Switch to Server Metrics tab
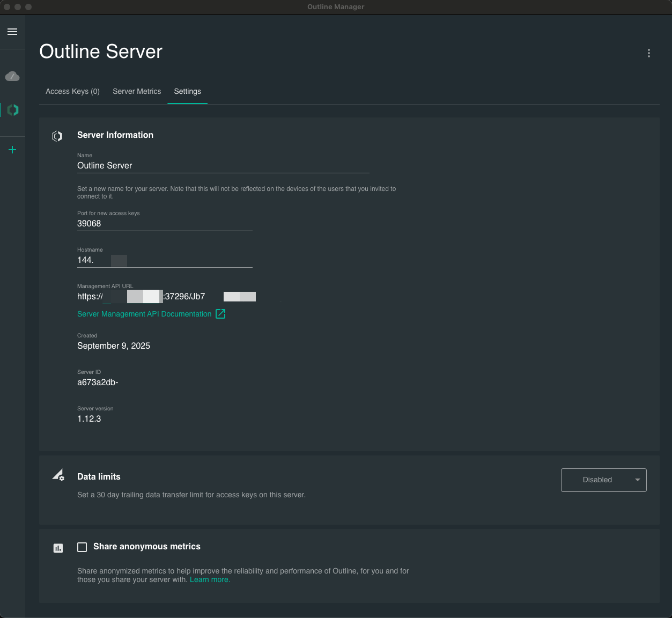 pos(137,91)
